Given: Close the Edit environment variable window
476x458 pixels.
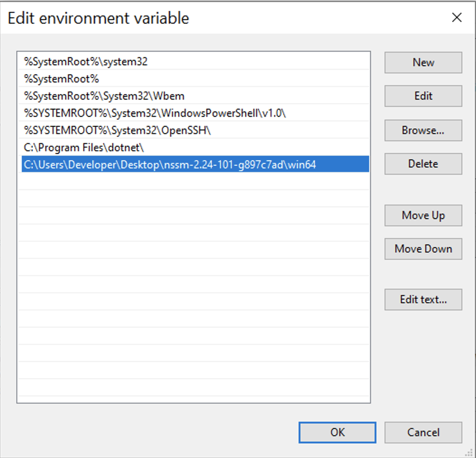Looking at the screenshot, I should coord(457,18).
